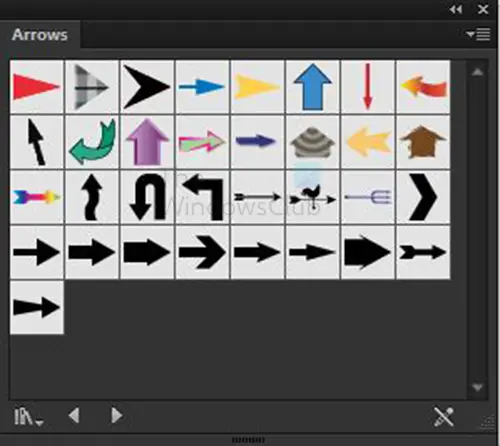
Task: Load the previous symbol library
Action: [74, 416]
